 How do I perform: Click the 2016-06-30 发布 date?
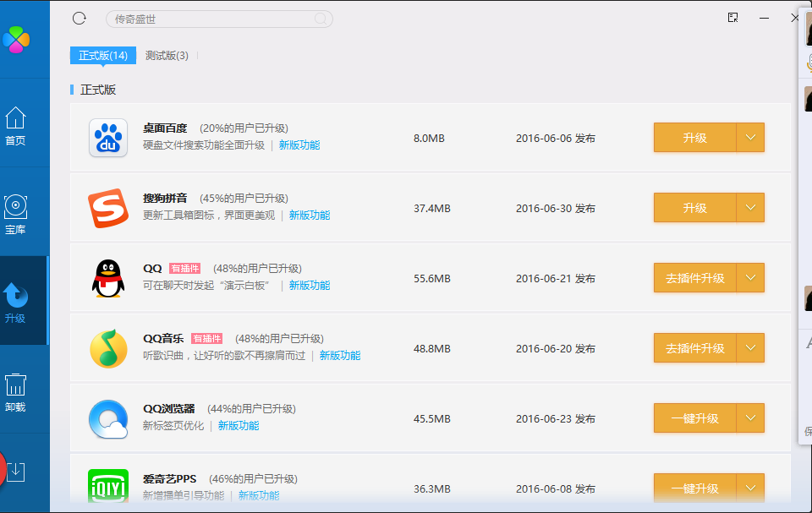tap(556, 208)
